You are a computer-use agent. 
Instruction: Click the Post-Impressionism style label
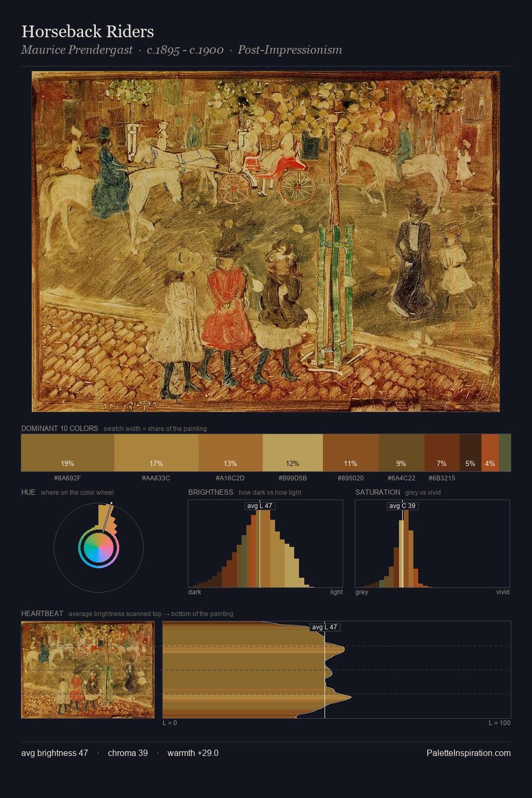[x=290, y=50]
